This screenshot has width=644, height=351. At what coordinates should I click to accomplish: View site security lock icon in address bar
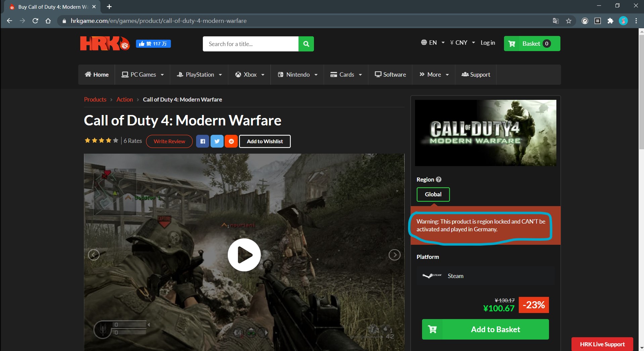pos(64,21)
